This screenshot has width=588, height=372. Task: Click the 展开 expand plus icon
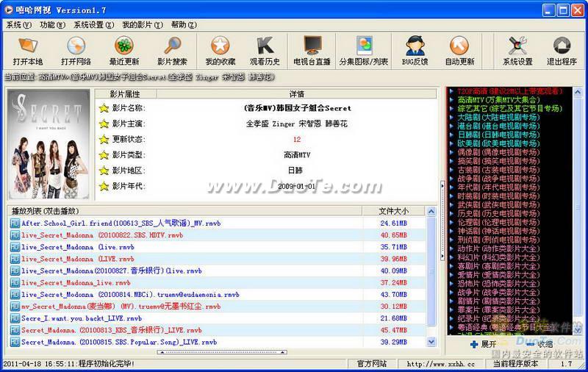[474, 344]
